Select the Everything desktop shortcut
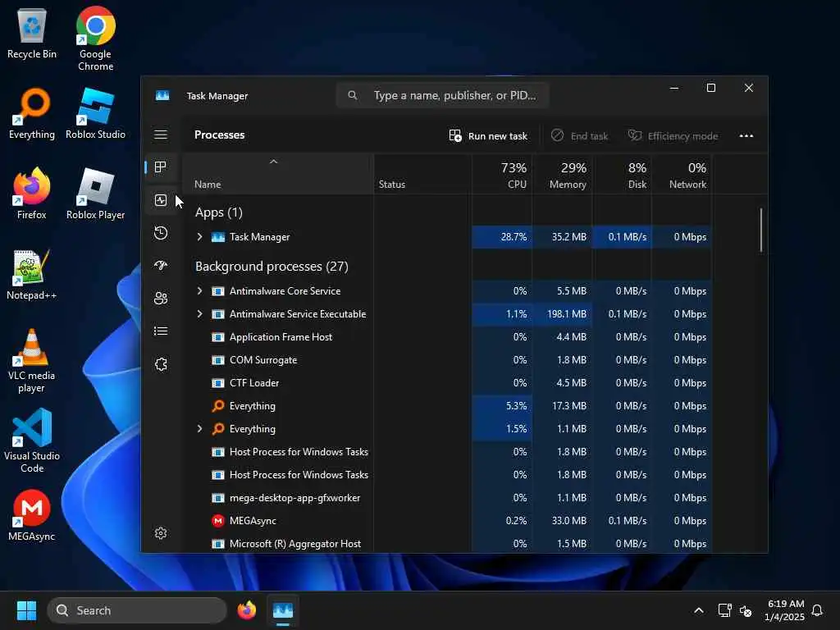The width and height of the screenshot is (840, 630). click(x=32, y=113)
